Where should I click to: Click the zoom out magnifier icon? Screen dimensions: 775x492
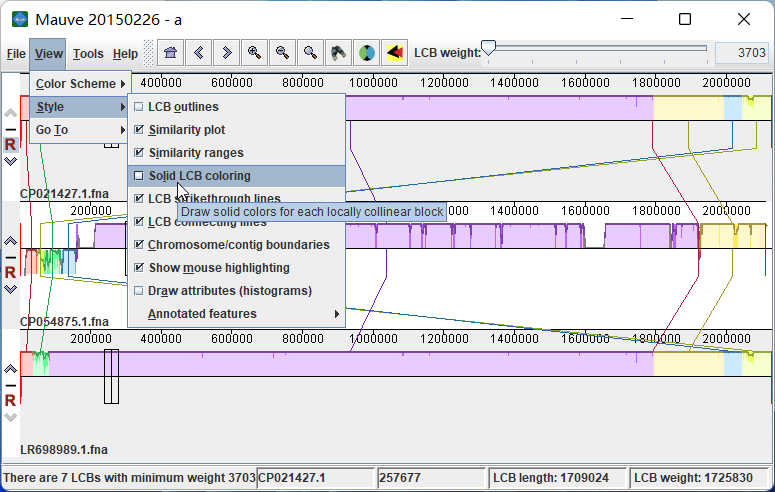[x=283, y=53]
